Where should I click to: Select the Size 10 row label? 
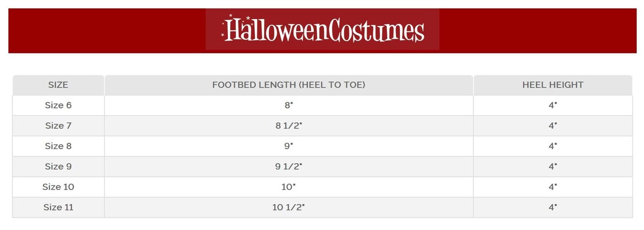(58, 187)
